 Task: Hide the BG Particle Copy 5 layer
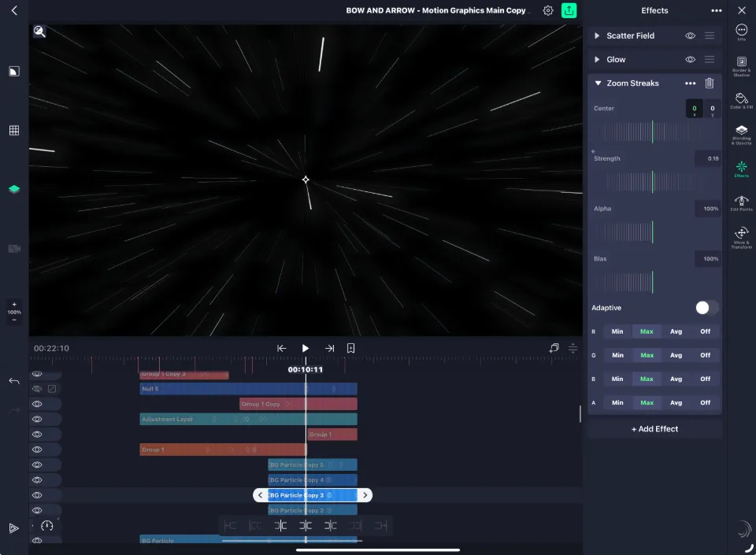pyautogui.click(x=37, y=465)
